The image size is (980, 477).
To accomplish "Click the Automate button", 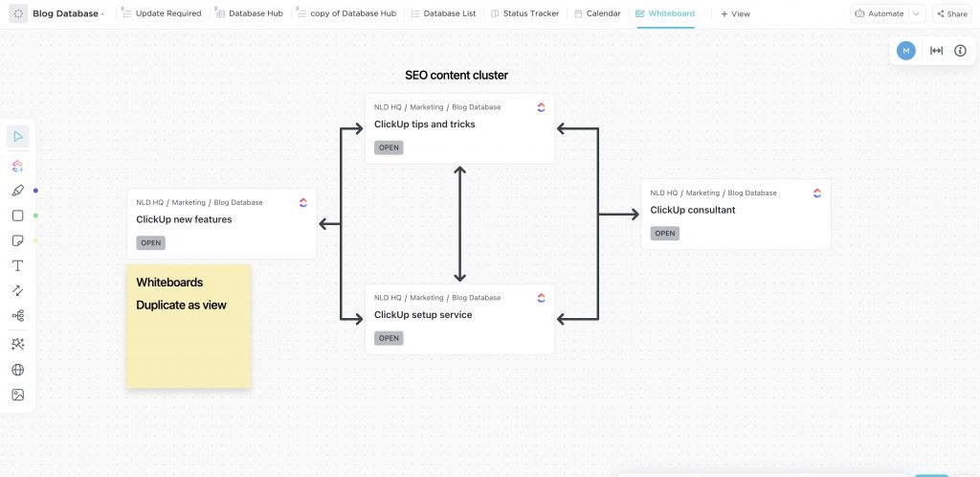I will coord(879,13).
